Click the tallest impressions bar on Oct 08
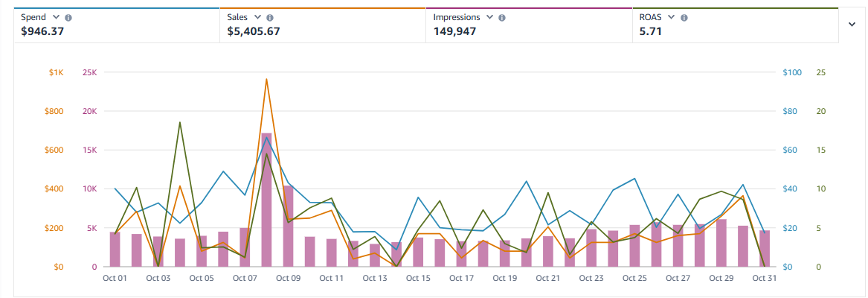This screenshot has height=298, width=868. coord(266,200)
